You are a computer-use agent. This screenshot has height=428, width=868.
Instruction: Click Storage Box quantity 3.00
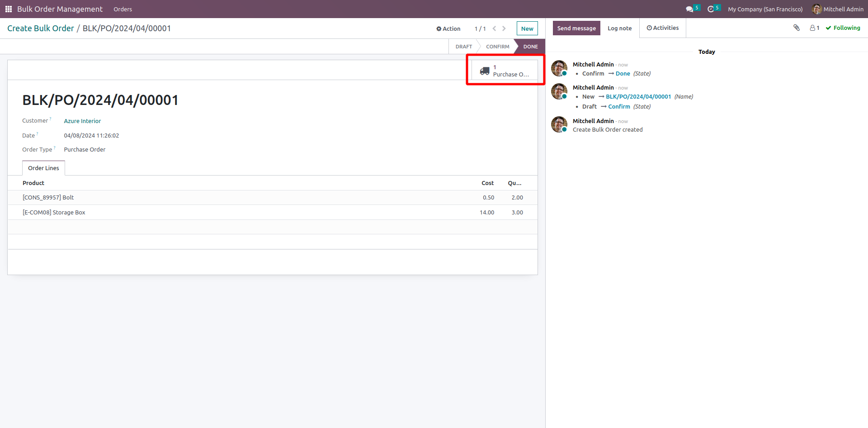(517, 213)
